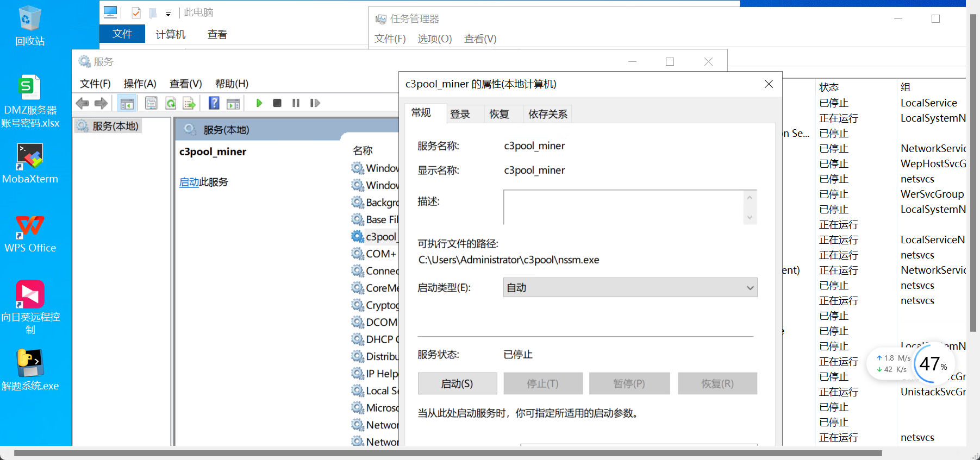Open quick access toolbar dropdown arrow in Explorer
980x460 pixels.
click(168, 14)
